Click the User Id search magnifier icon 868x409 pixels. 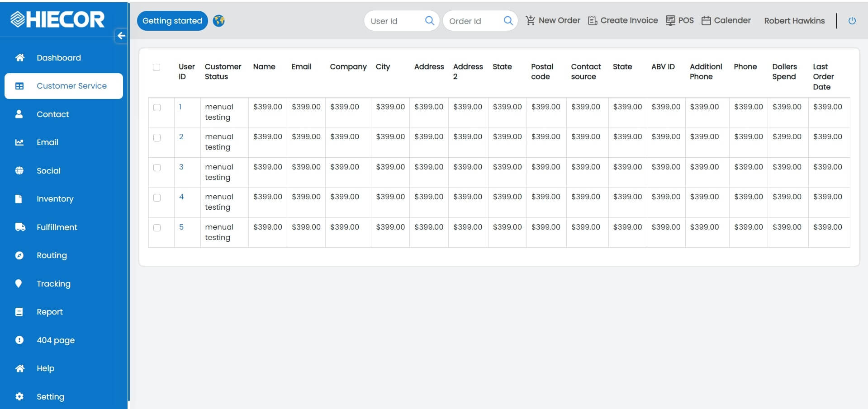coord(429,21)
